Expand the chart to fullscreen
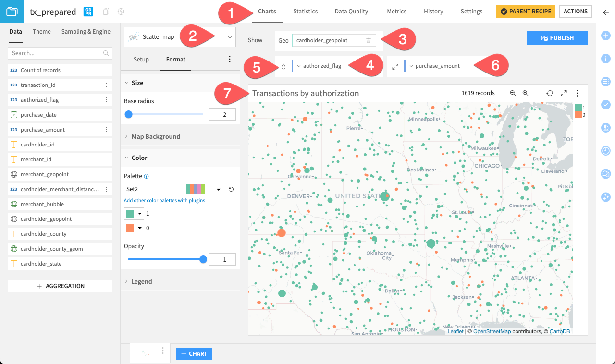This screenshot has height=364, width=615. [564, 93]
